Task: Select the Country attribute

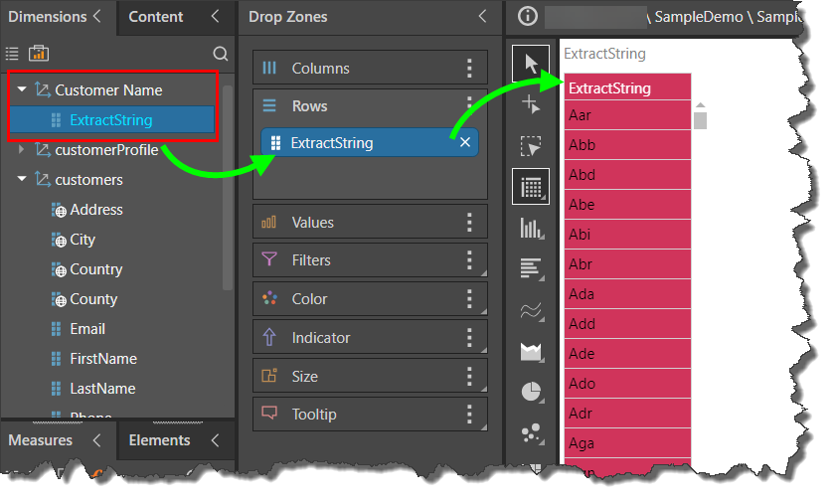Action: tap(96, 269)
